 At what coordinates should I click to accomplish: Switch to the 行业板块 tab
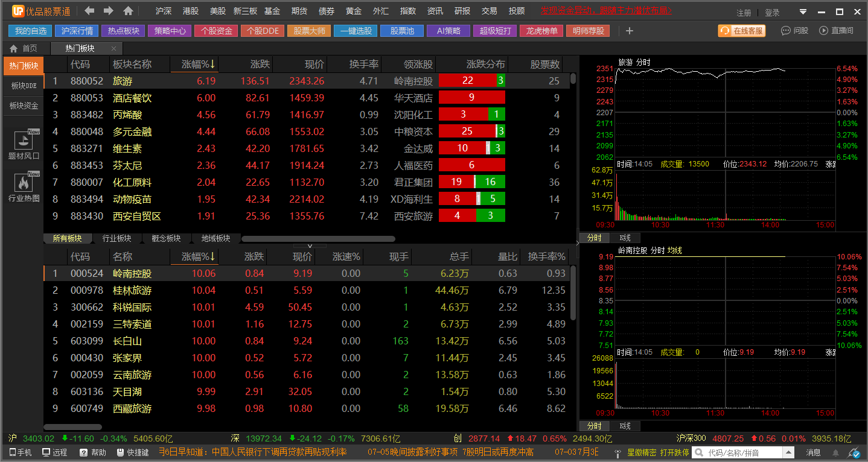116,238
